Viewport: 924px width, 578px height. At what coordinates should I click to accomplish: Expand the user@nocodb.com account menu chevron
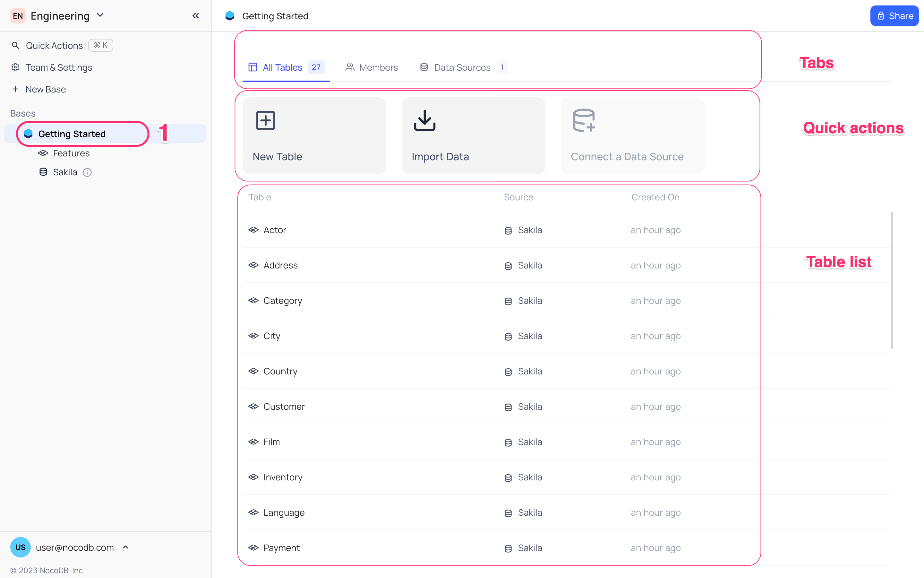tap(125, 547)
